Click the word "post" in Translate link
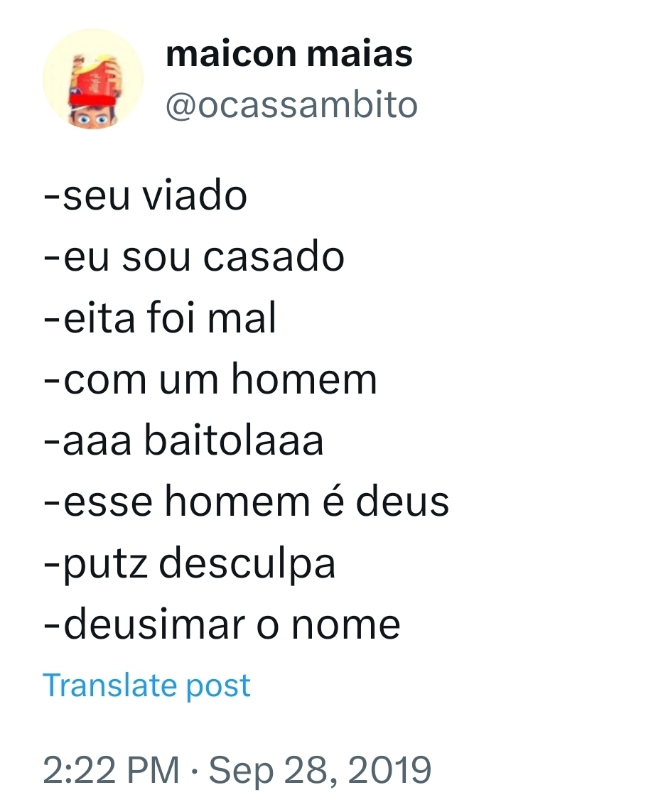Viewport: 646px width, 812px height. 218,685
